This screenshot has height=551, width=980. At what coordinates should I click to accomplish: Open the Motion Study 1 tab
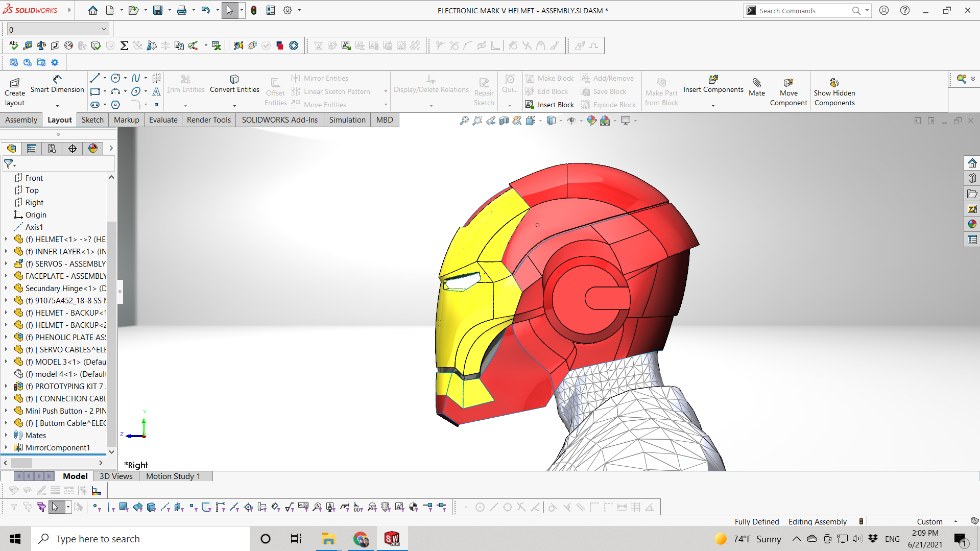click(x=173, y=476)
